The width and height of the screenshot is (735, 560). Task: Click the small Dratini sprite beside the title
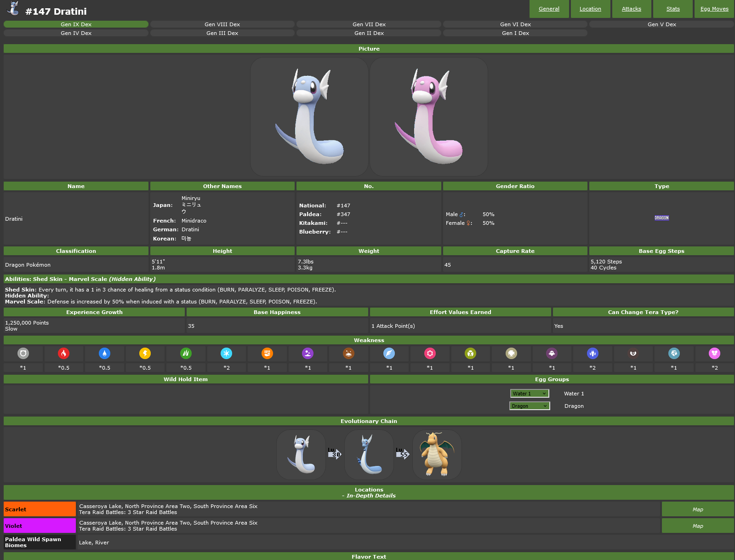14,9
